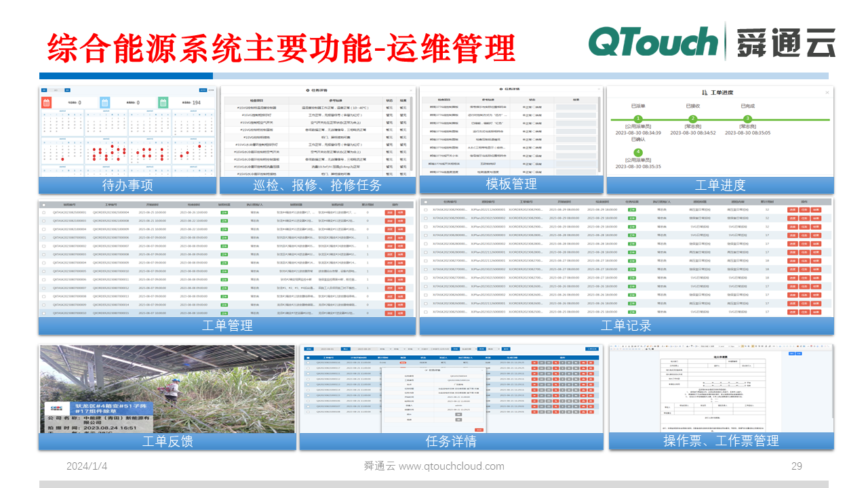Image resolution: width=868 pixels, height=488 pixels.
Task: Click first row red button in 工单管理
Action: [389, 213]
